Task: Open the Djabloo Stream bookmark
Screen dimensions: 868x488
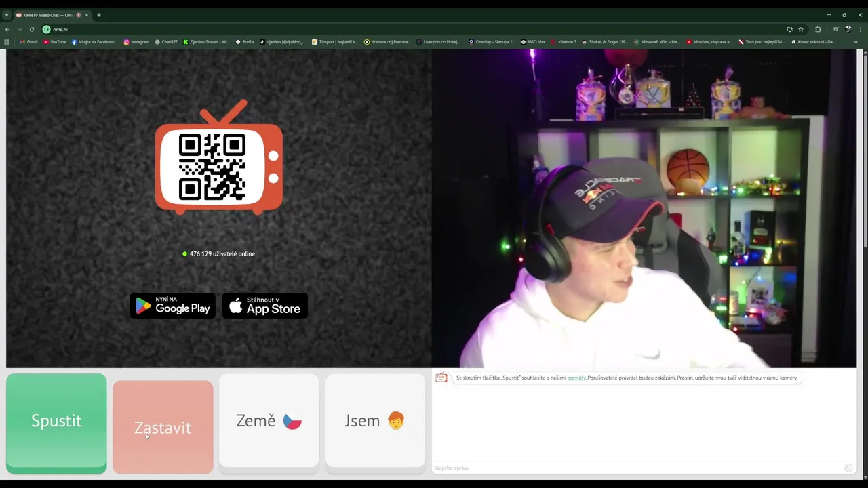Action: pos(206,42)
